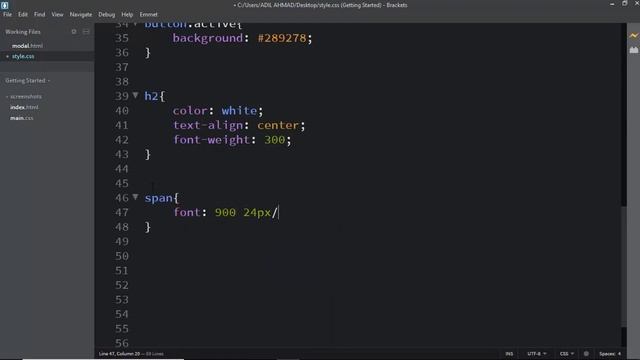Expand the screenshots folder

click(x=24, y=97)
